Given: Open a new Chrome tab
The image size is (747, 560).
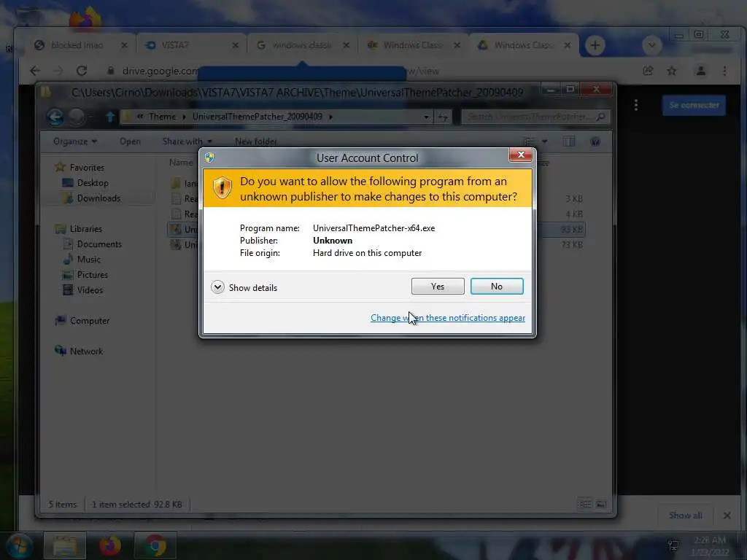Looking at the screenshot, I should click(595, 45).
